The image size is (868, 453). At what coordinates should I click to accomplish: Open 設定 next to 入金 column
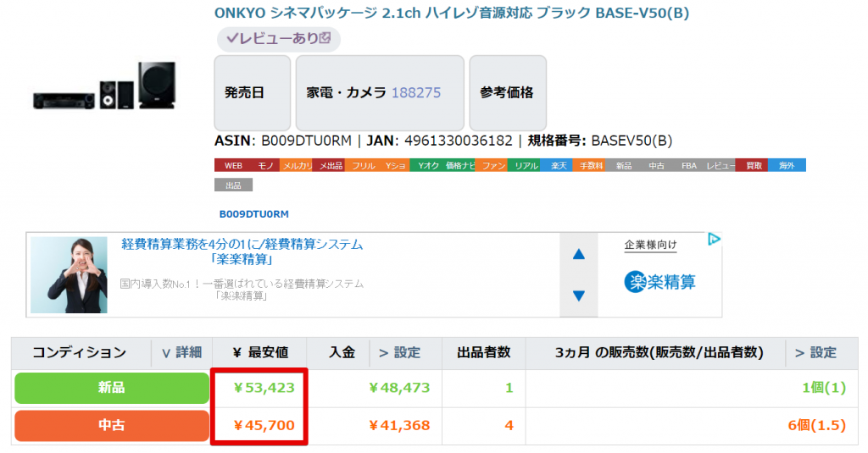click(x=400, y=352)
